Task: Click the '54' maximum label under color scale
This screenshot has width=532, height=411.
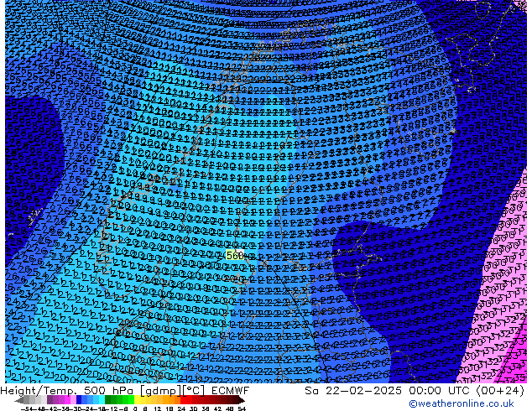Action: click(x=242, y=408)
